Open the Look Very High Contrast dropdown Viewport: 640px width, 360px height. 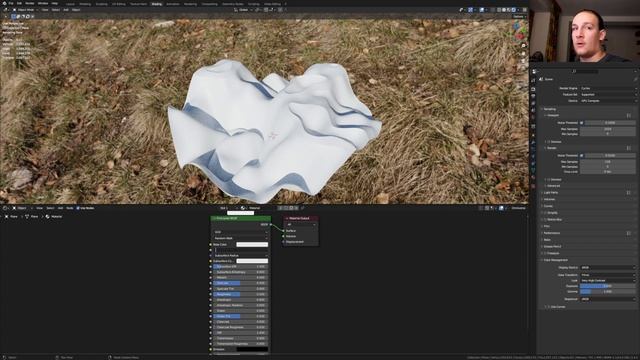click(608, 281)
